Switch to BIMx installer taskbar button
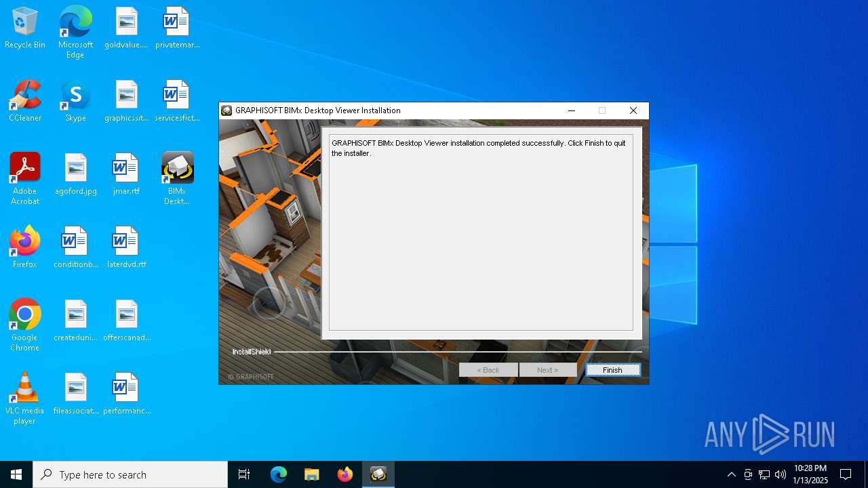The width and height of the screenshot is (868, 488). click(378, 474)
